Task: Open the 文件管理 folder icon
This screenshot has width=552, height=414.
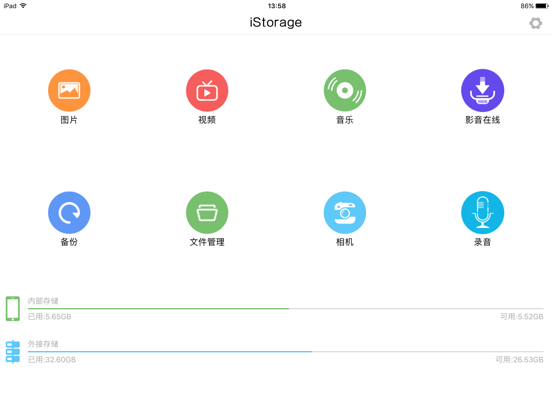Action: (207, 213)
